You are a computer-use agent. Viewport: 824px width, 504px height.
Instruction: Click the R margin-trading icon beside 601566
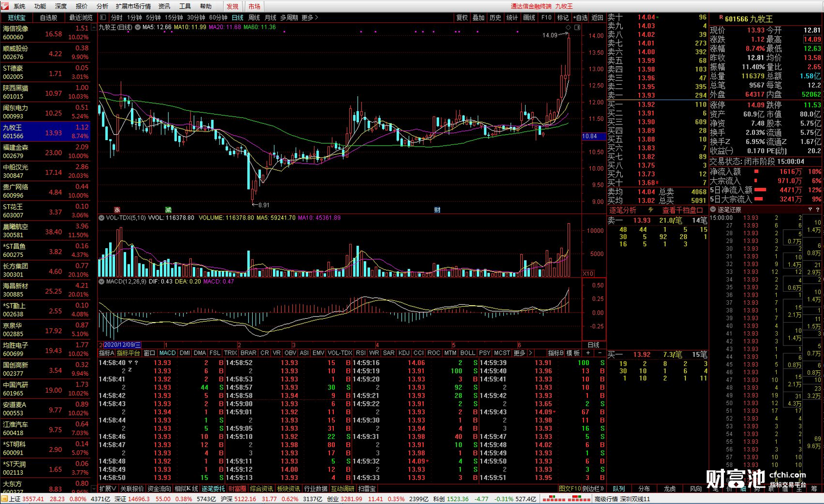point(721,17)
